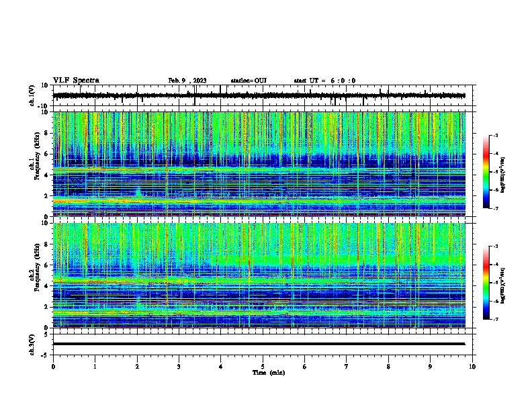Image resolution: width=532 pixels, height=411 pixels.
Task: Click the ch.1 waveform trace panel
Action: pyautogui.click(x=263, y=95)
